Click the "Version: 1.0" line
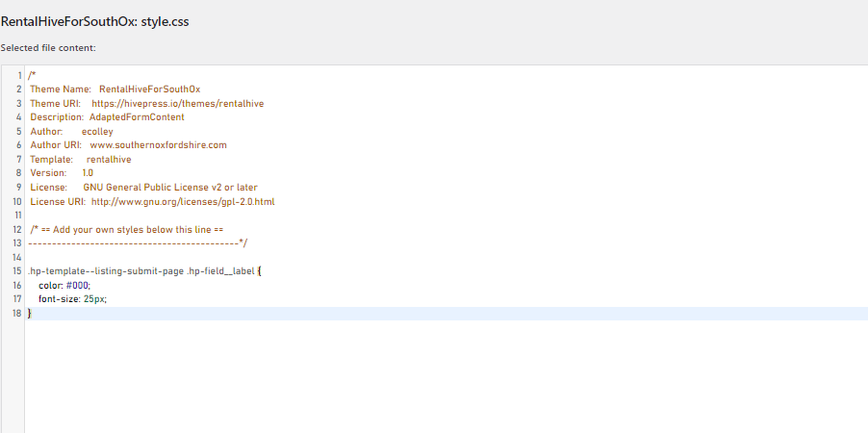868x433 pixels. click(x=62, y=173)
